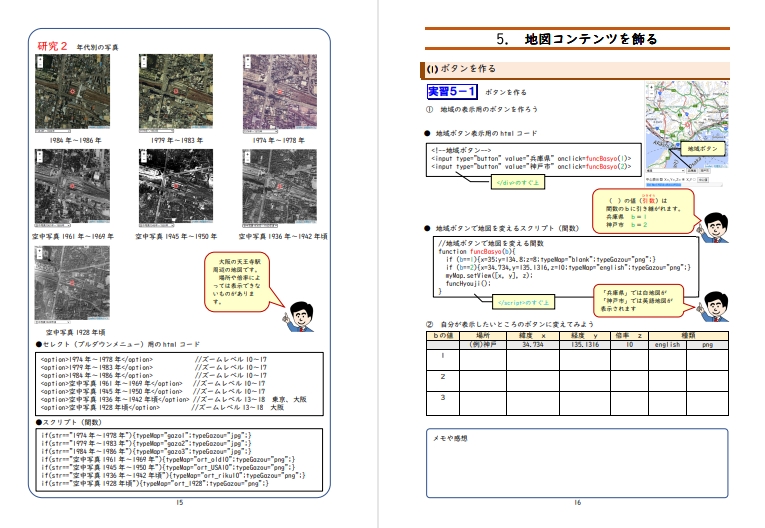Viewport: 765px width, 528px height.
Task: Click the script line containing ort_riku10
Action: [x=173, y=475]
